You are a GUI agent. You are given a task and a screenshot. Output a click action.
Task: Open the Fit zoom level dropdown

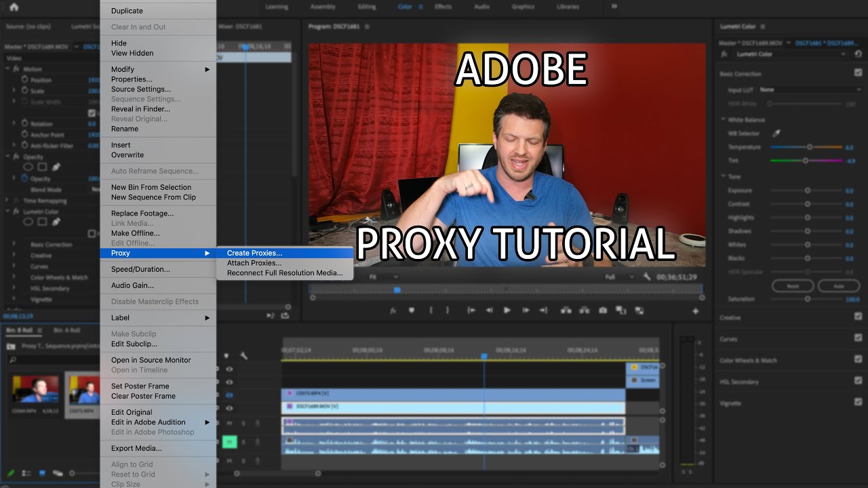click(382, 277)
